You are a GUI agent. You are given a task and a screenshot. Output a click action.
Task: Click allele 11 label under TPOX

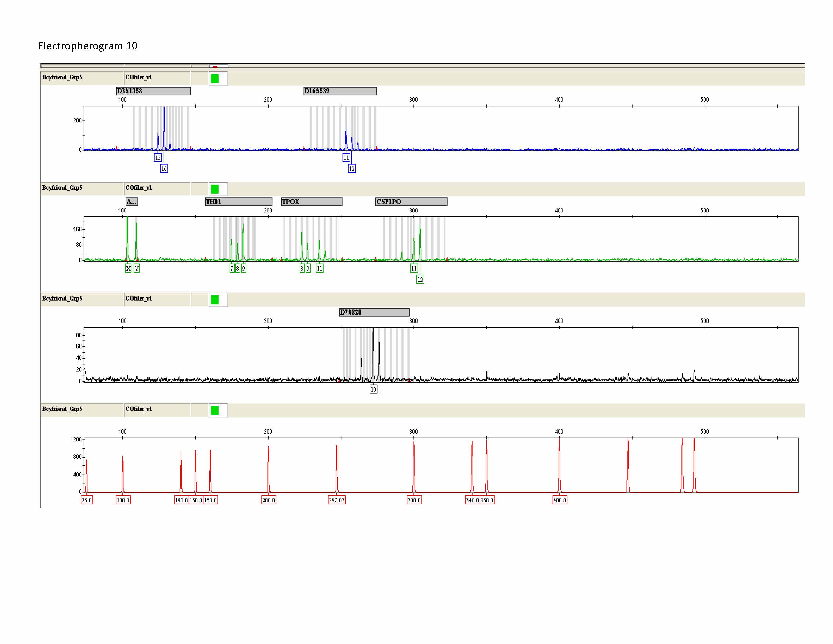click(320, 268)
